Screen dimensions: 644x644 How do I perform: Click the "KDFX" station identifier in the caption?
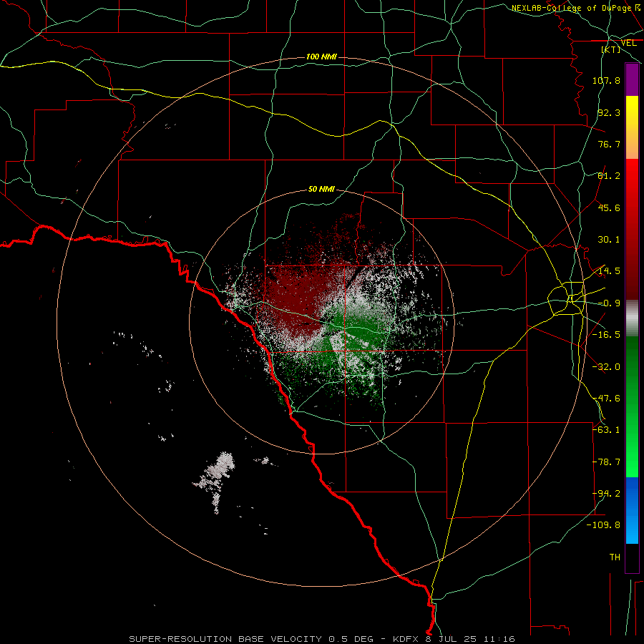coord(406,639)
